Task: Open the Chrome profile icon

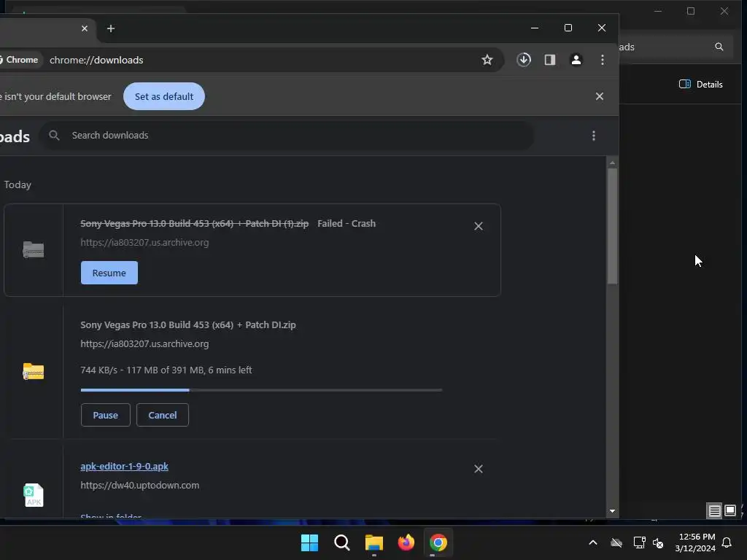Action: [576, 60]
